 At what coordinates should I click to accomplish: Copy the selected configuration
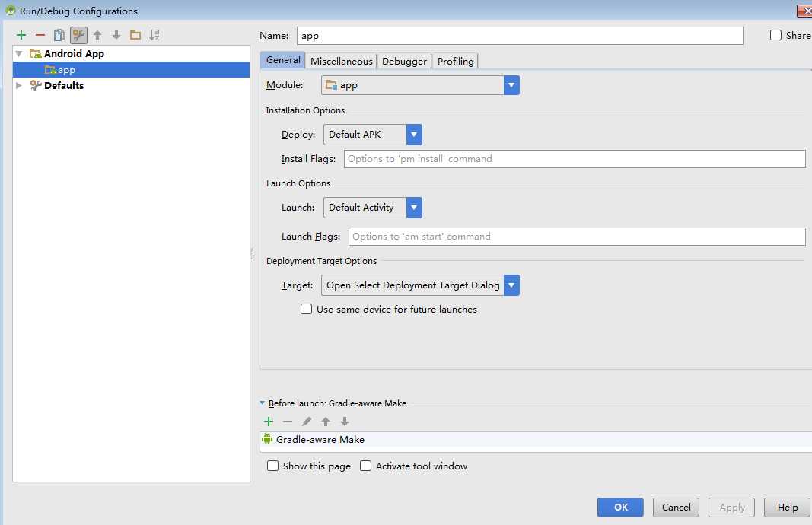(x=59, y=35)
